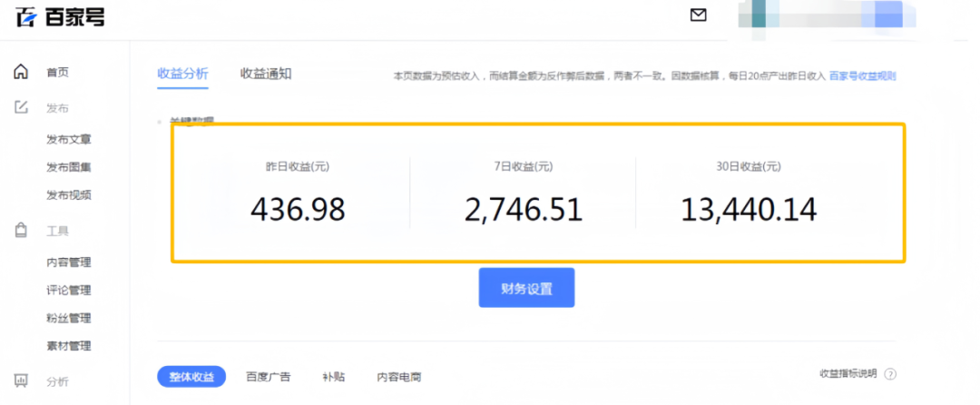Open the mail messages envelope icon
Viewport: 980px width, 405px height.
coord(698,15)
